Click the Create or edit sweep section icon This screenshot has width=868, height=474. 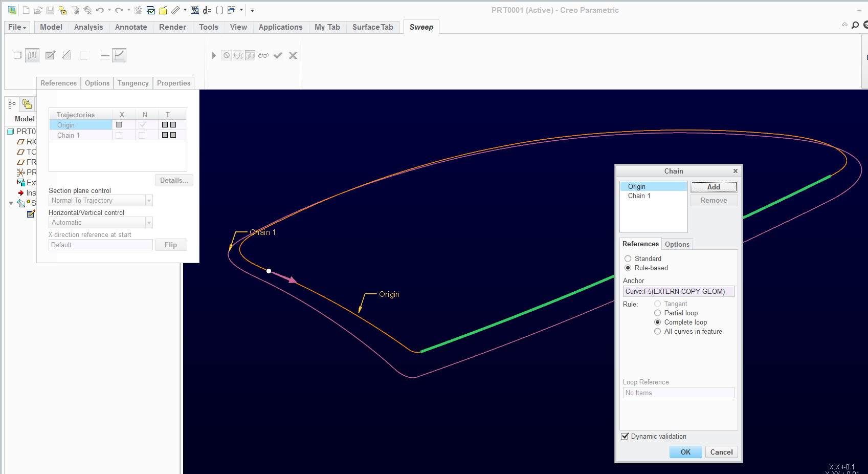[x=50, y=55]
